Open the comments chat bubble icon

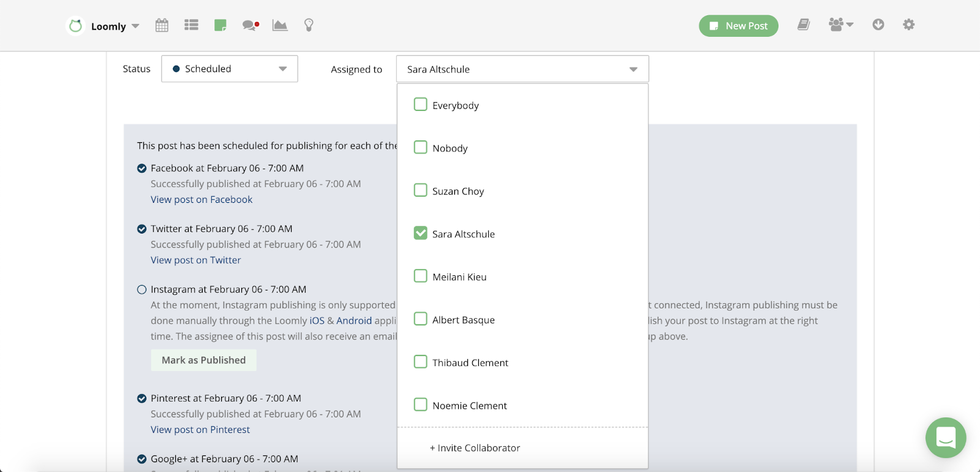click(x=251, y=25)
